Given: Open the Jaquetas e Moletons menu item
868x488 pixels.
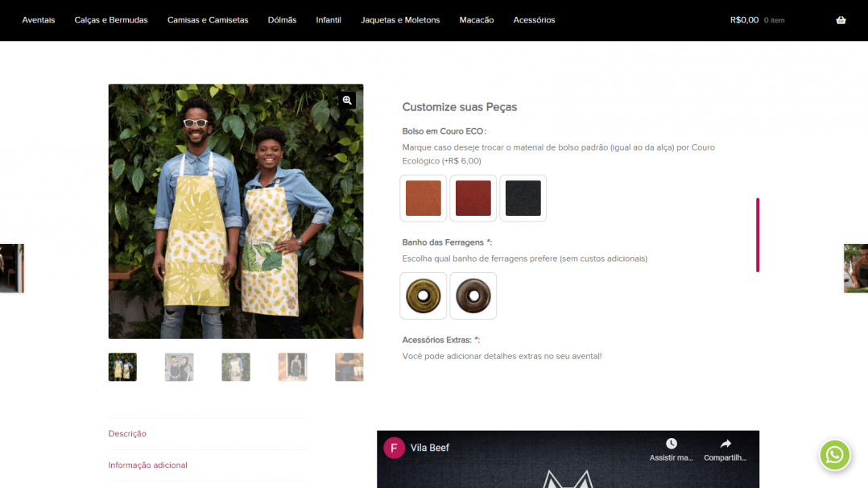Looking at the screenshot, I should coord(400,20).
